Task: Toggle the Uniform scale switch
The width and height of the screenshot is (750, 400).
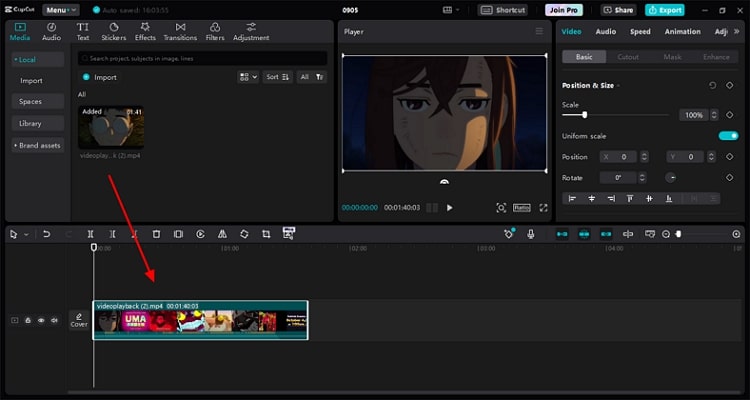Action: tap(728, 136)
